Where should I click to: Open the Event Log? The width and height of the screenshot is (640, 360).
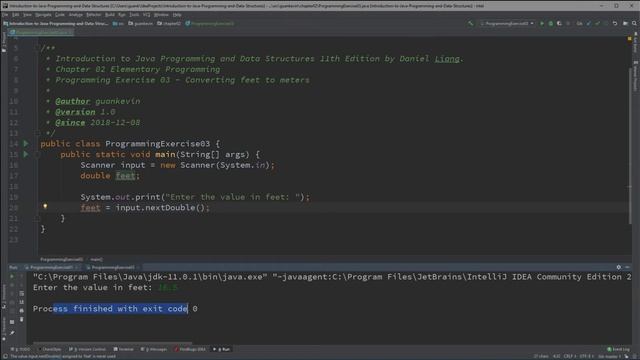(619, 349)
